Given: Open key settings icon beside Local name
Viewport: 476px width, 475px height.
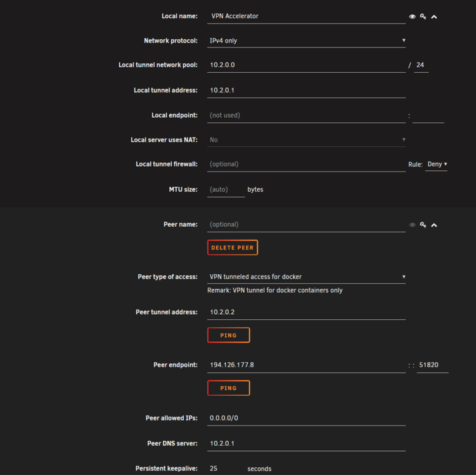Looking at the screenshot, I should (423, 16).
